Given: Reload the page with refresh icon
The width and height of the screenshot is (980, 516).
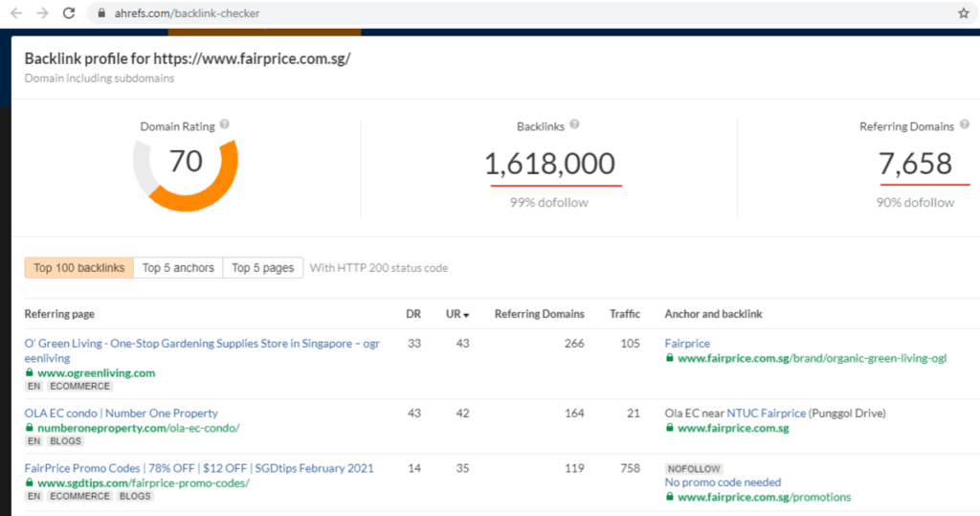Looking at the screenshot, I should click(x=69, y=13).
